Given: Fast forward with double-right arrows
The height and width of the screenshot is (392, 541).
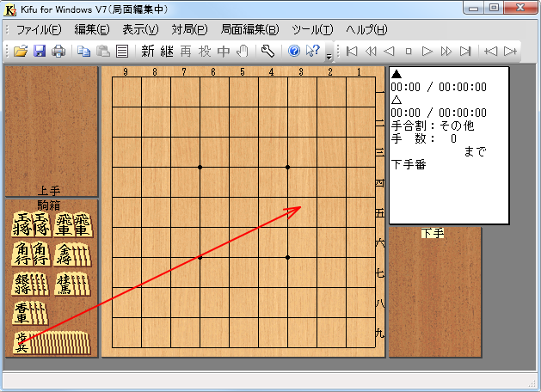Looking at the screenshot, I should [446, 51].
